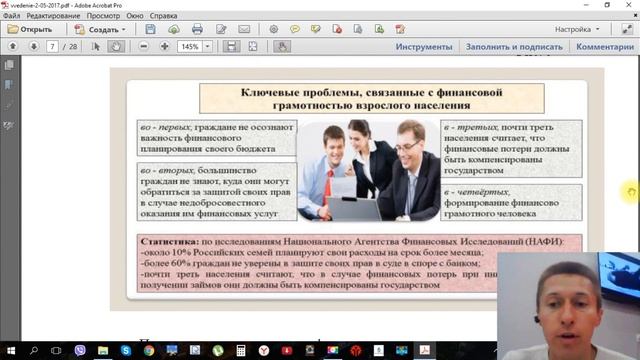Toggle fit one full page view
Viewport: 640px width, 360px height.
[253, 47]
